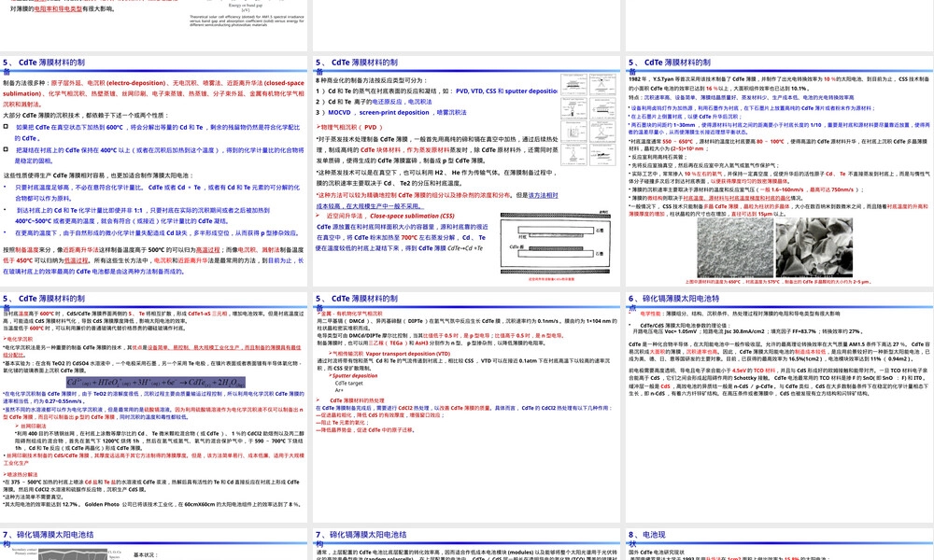Click the close-space sublimation furnace diagram
This screenshot has height=560, width=934.
[555, 244]
